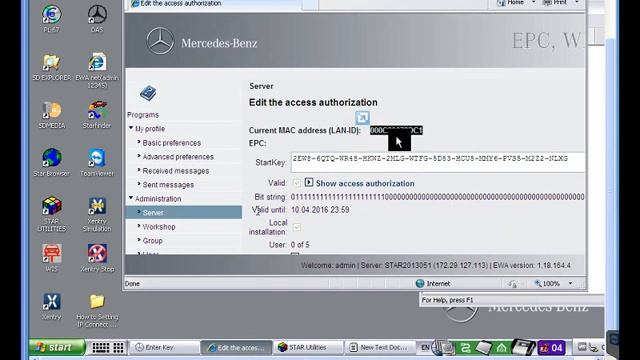Collapse the My profile section
Screen dimensions: 640x360
point(131,128)
